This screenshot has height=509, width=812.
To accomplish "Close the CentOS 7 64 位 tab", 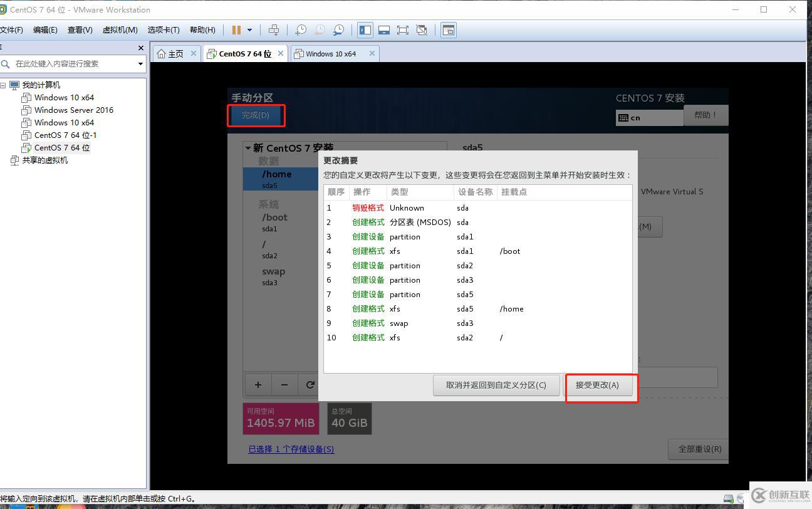I will (x=281, y=53).
